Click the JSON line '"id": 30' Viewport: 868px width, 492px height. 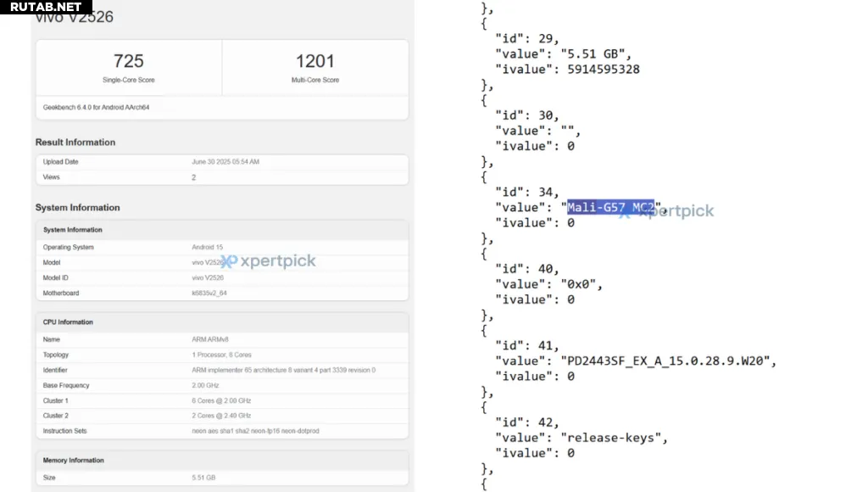tap(527, 115)
